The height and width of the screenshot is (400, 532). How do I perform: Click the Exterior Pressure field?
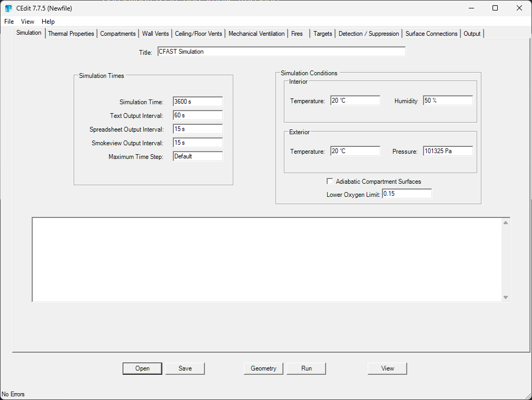point(448,151)
